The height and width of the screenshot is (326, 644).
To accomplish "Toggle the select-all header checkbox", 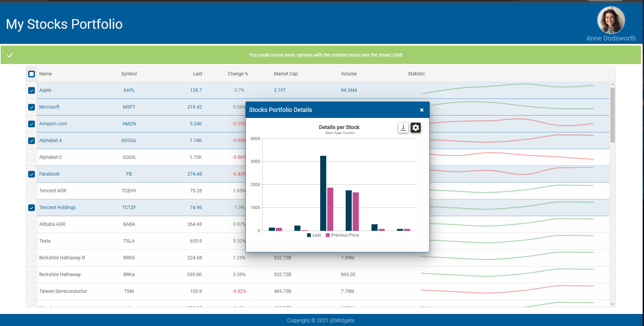I will pos(32,74).
